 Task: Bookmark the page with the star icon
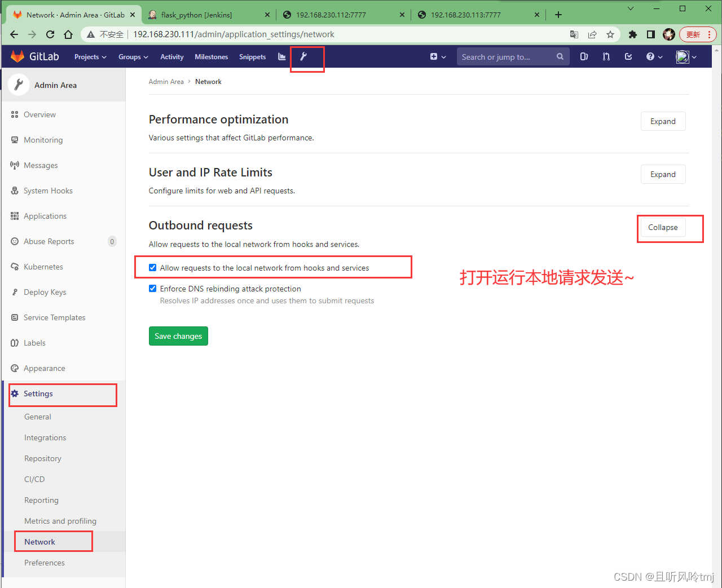coord(610,34)
